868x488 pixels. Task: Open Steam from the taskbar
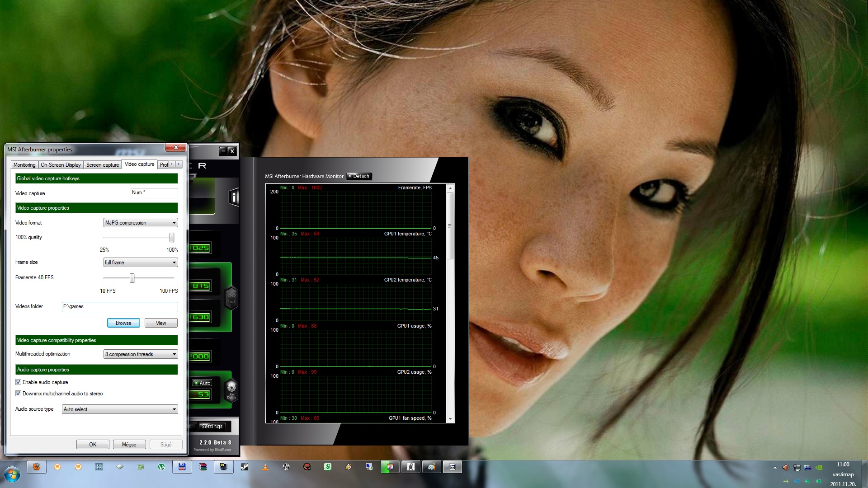point(245,467)
